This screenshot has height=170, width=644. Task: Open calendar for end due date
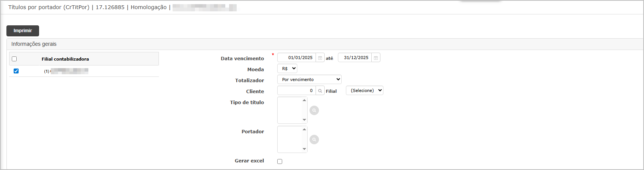376,58
